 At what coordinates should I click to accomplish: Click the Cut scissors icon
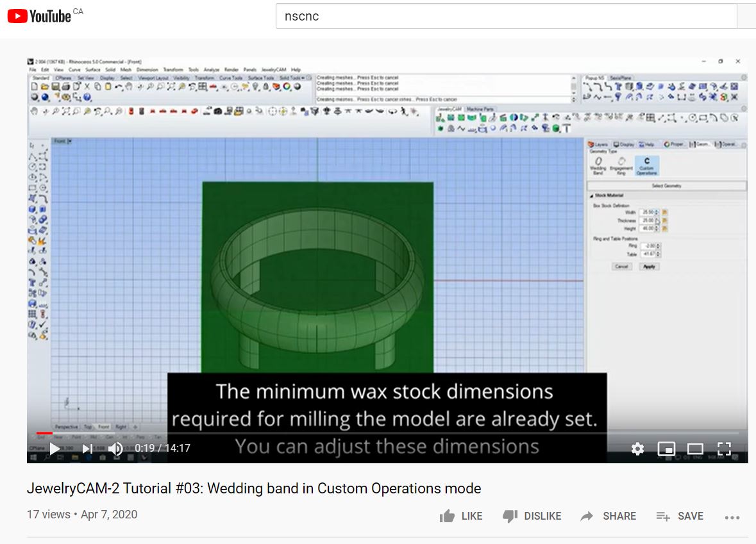tap(87, 87)
